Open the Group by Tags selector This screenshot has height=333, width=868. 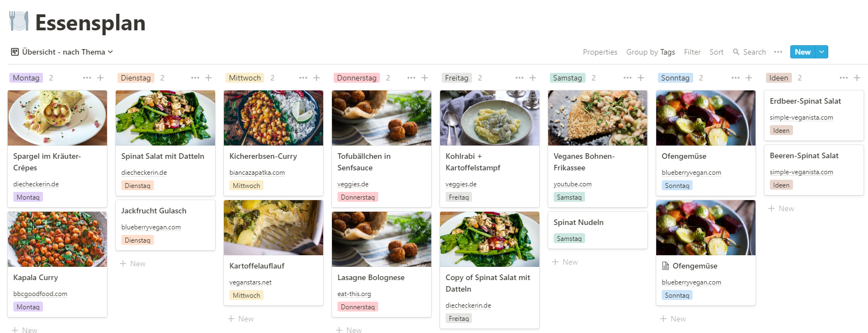click(x=651, y=52)
